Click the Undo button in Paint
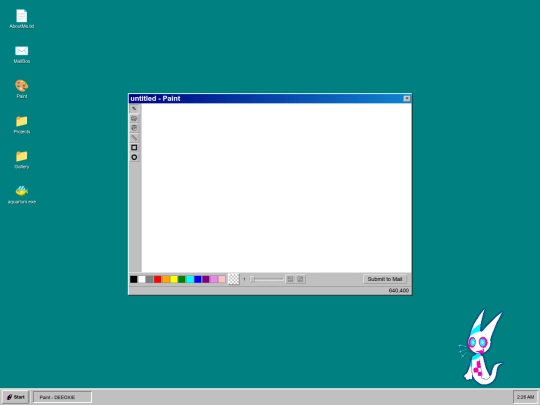540x405 pixels. tap(290, 279)
